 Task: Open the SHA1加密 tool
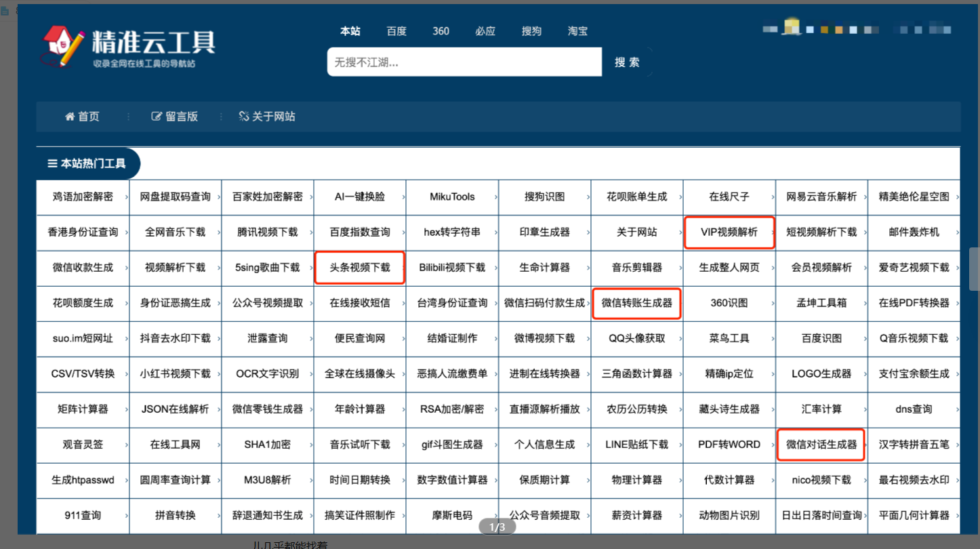tap(267, 445)
